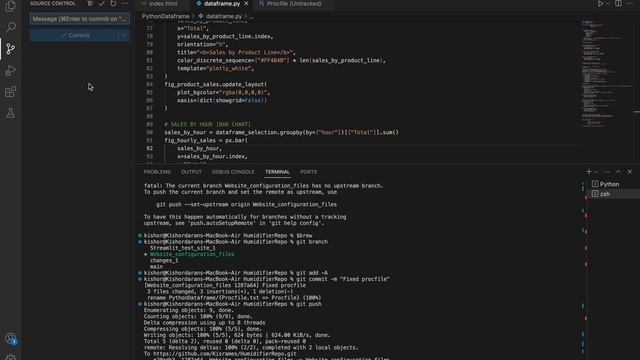Select the Terminal panel tab
The width and height of the screenshot is (640, 360).
(277, 172)
